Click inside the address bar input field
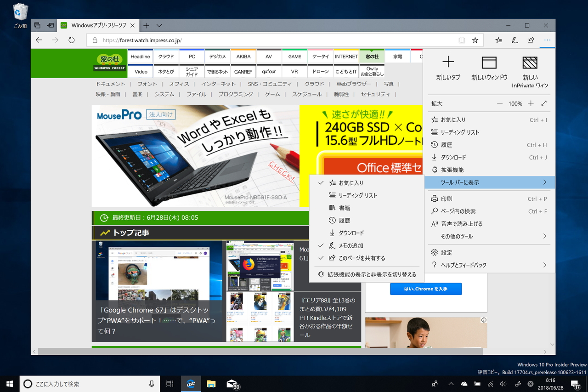Image resolution: width=588 pixels, height=392 pixels. pos(230,40)
